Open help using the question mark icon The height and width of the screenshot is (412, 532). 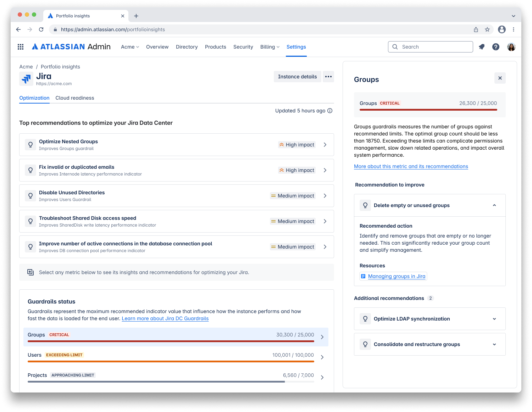[x=495, y=46]
